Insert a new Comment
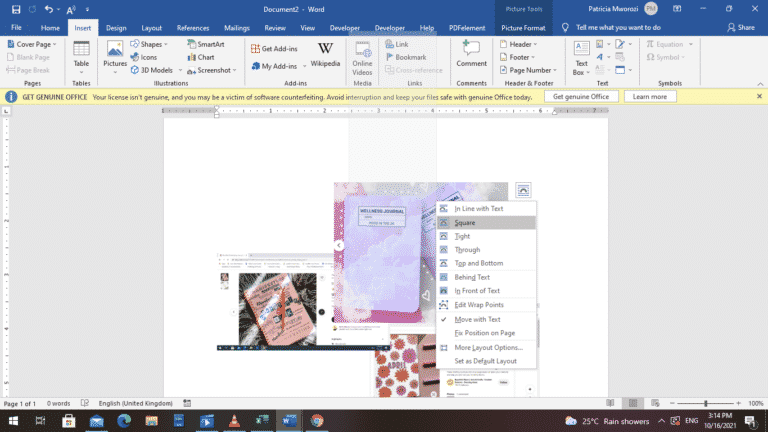 [x=471, y=54]
